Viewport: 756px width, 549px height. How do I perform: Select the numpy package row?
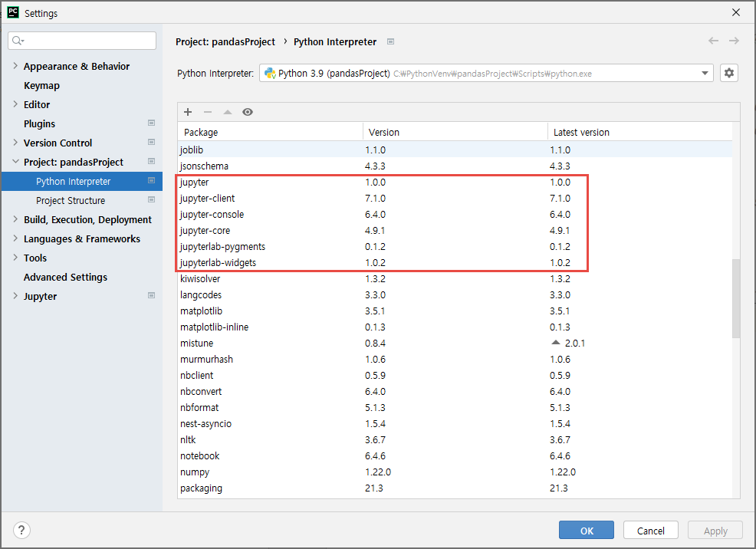(x=455, y=472)
